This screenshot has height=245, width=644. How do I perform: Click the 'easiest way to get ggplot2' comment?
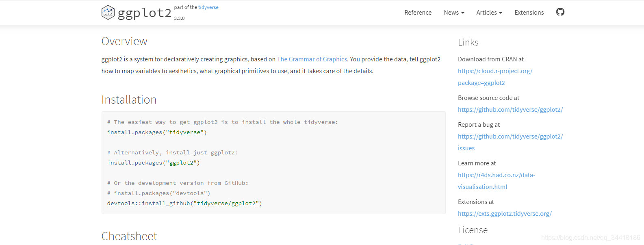pyautogui.click(x=223, y=122)
